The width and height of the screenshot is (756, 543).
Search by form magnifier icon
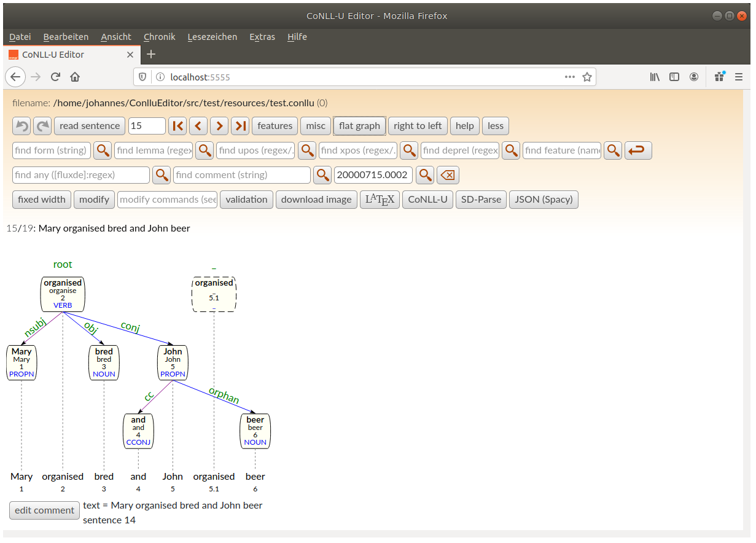tap(103, 150)
